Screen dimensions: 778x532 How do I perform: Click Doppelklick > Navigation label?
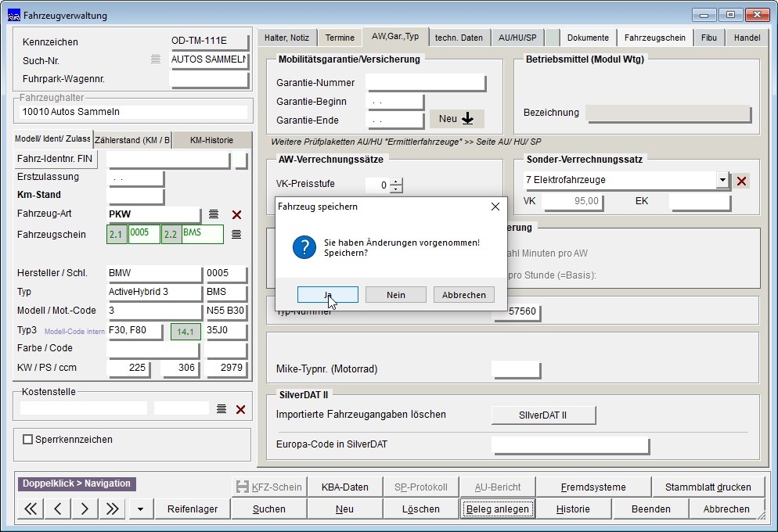click(x=77, y=483)
